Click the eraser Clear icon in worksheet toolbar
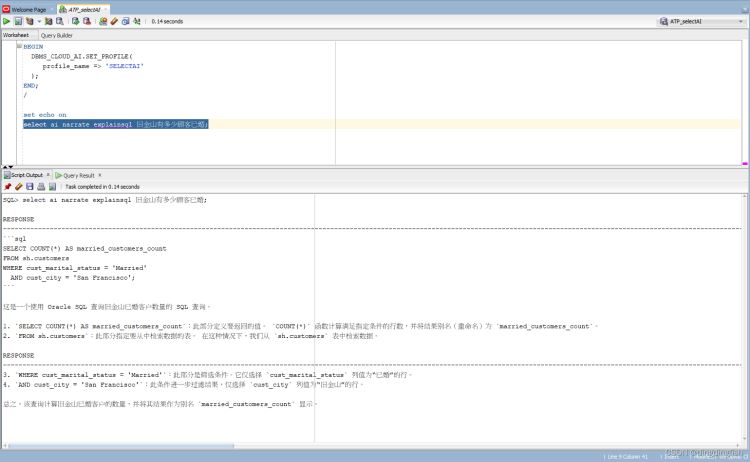Screen dimensions: 750x462 pyautogui.click(x=114, y=21)
